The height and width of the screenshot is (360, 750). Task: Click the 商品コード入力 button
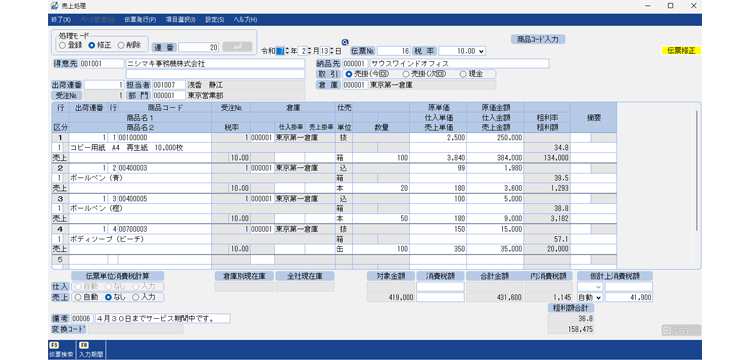pyautogui.click(x=538, y=40)
